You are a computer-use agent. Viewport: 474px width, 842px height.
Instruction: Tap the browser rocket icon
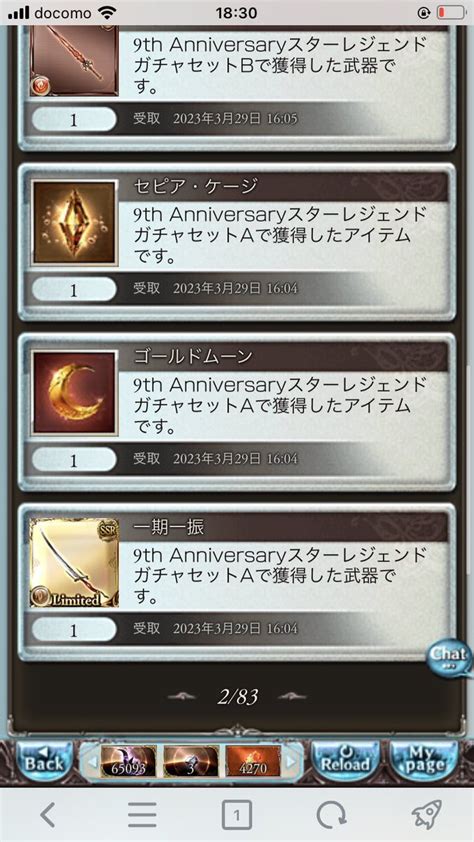(x=427, y=815)
